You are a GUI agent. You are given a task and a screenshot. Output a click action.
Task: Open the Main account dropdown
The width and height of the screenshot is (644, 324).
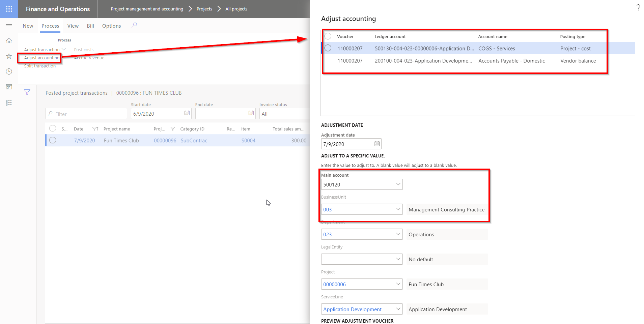click(398, 184)
